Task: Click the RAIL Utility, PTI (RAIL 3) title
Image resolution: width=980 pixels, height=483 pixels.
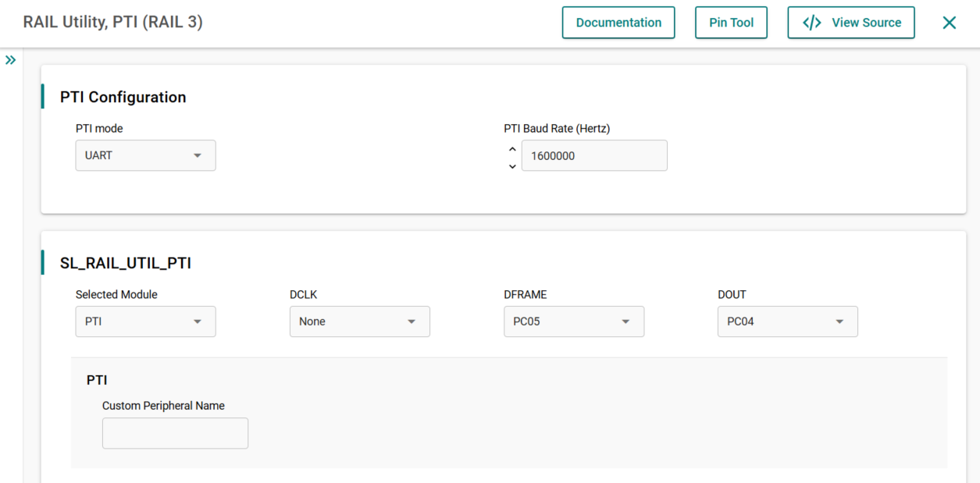Action: coord(112,23)
